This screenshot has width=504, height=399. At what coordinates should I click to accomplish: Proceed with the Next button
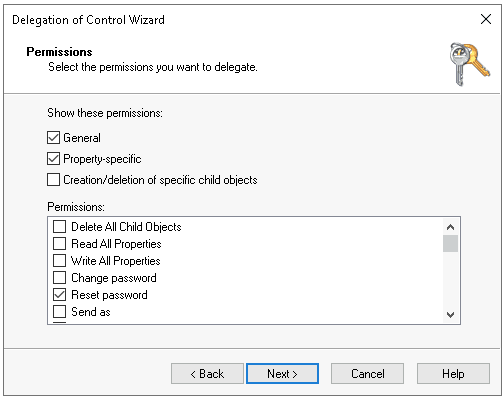click(282, 374)
